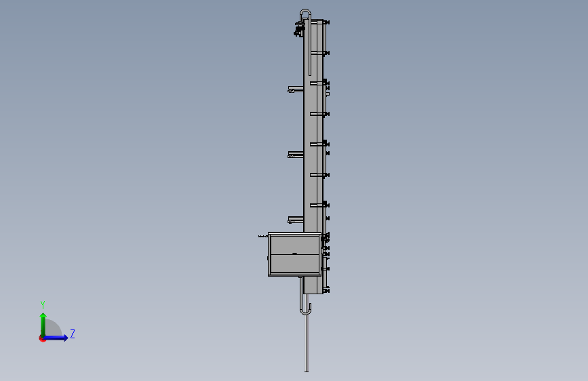Image resolution: width=588 pixels, height=381 pixels.
Task: Select the small inlet fitting on tank's left edge
Action: click(x=263, y=236)
